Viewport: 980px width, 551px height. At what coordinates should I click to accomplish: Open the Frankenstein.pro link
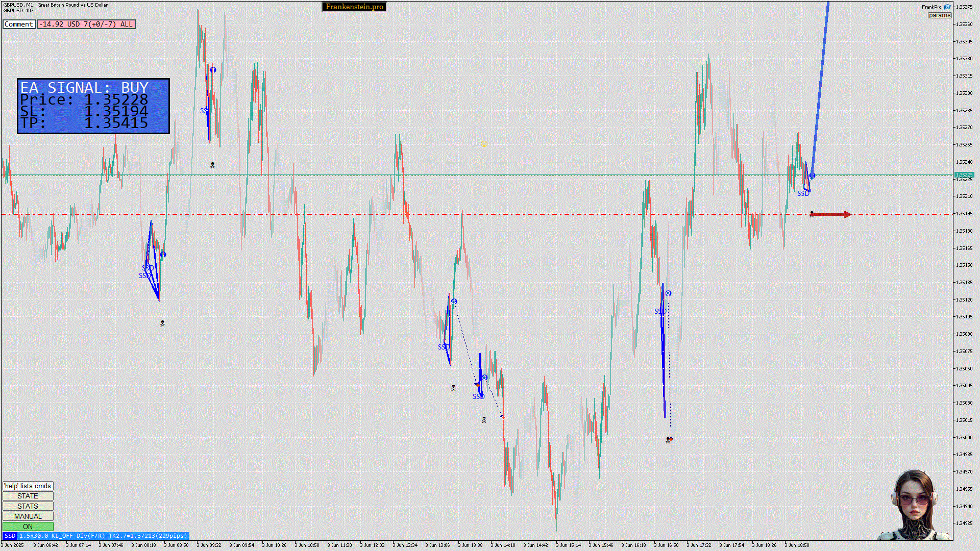[354, 7]
